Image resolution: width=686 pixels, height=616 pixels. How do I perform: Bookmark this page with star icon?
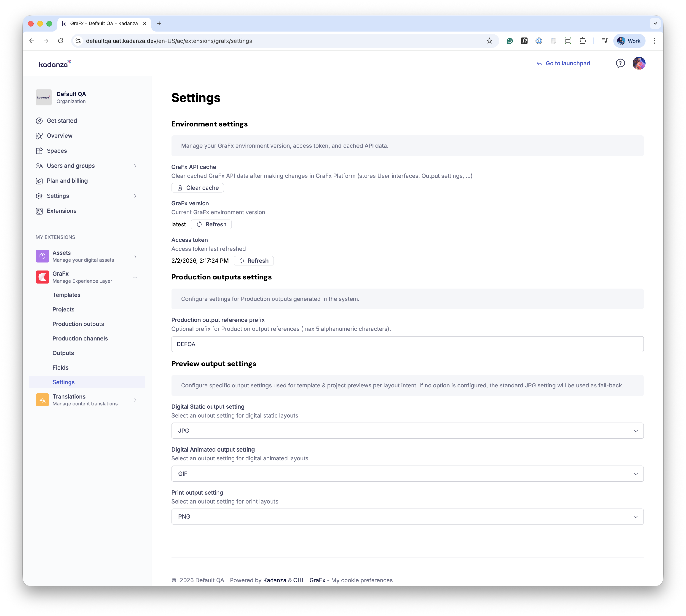[489, 41]
